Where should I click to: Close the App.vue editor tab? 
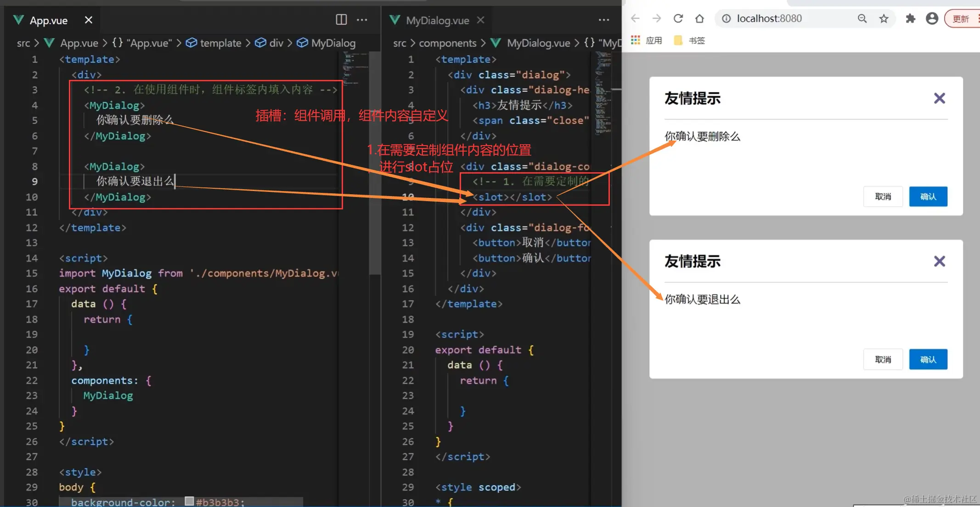click(x=89, y=20)
